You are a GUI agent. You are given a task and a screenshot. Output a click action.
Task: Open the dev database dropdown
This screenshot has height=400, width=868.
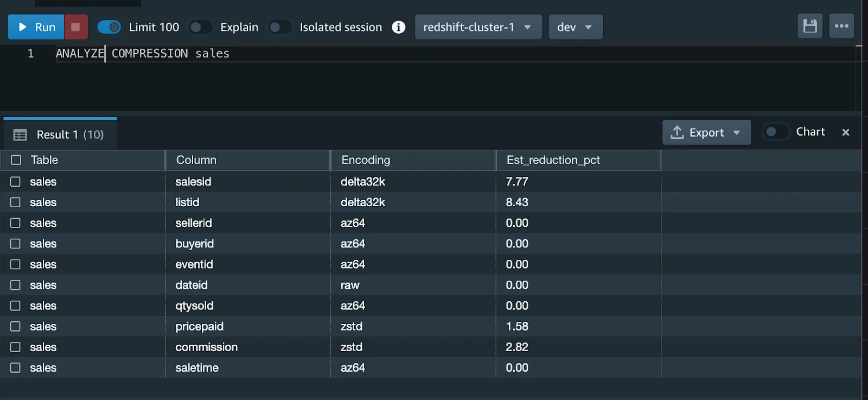(x=576, y=27)
